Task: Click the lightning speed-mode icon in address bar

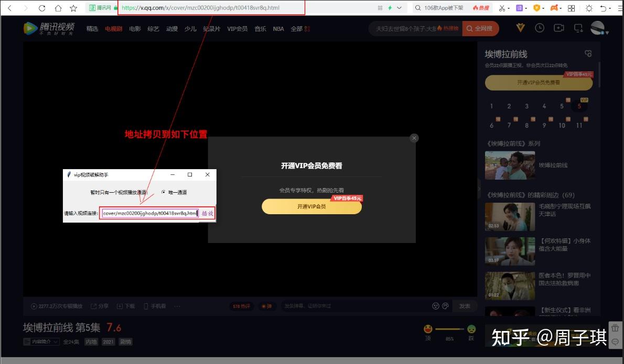Action: pos(390,7)
